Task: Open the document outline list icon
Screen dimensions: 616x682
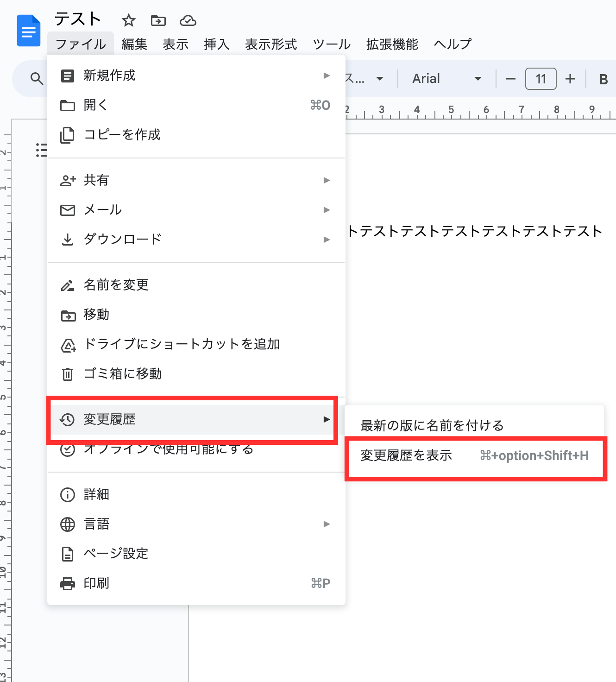Action: [42, 150]
